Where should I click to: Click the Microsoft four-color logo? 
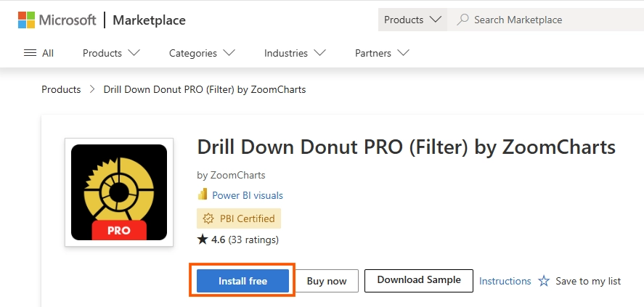click(27, 20)
